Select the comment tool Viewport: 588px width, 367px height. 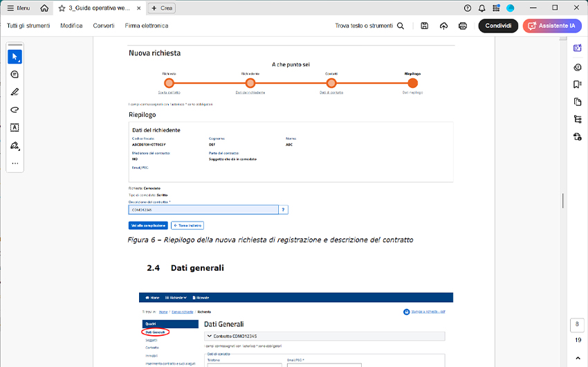point(15,74)
